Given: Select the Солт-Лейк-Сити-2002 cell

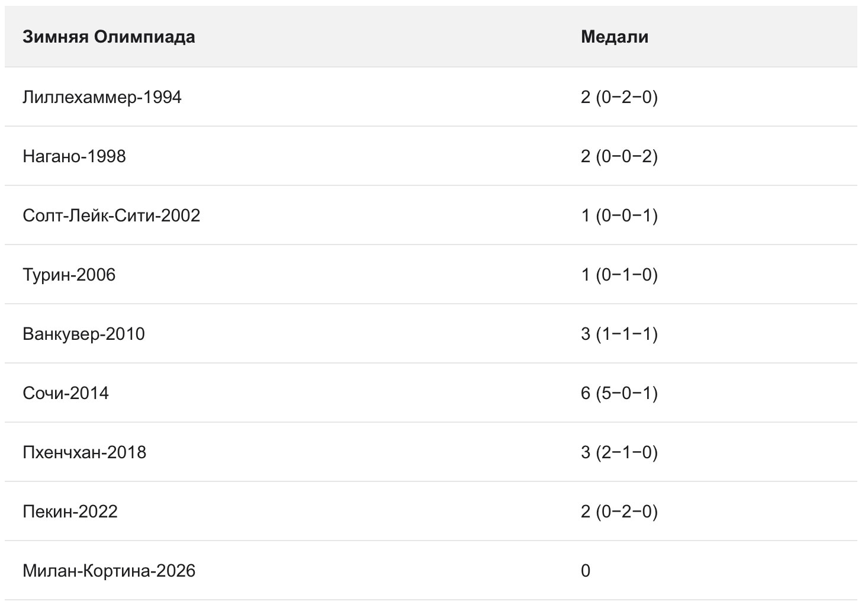Looking at the screenshot, I should click(x=111, y=215).
